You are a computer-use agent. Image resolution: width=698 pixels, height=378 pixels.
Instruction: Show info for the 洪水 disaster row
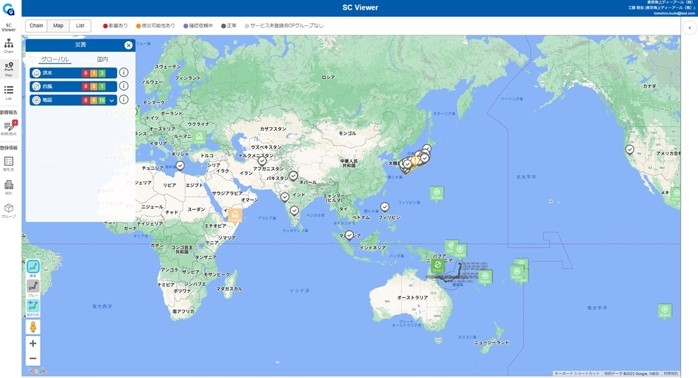[124, 73]
